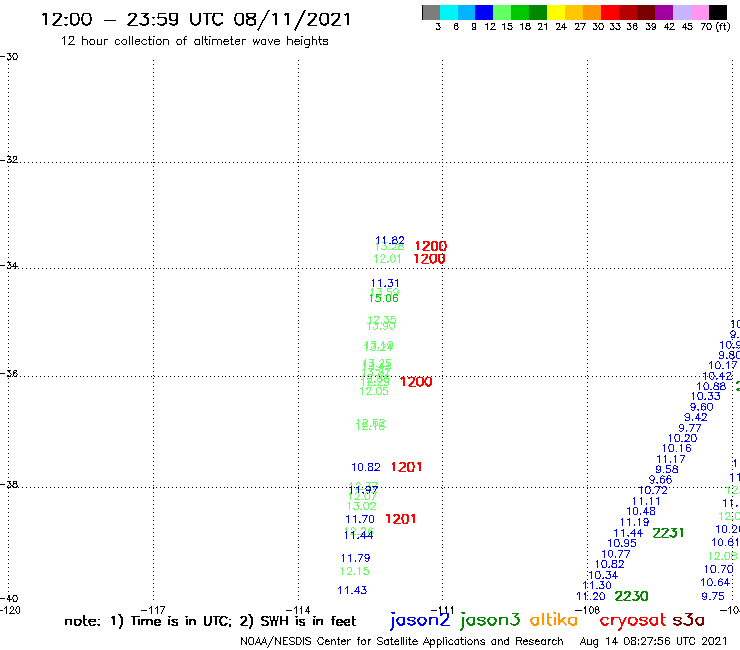Click the blue value 10.33

(706, 397)
